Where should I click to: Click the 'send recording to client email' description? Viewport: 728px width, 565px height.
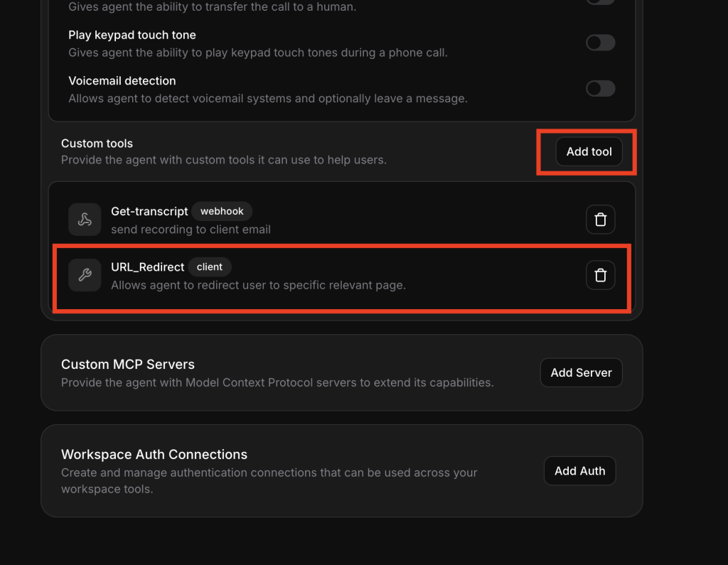click(x=191, y=229)
